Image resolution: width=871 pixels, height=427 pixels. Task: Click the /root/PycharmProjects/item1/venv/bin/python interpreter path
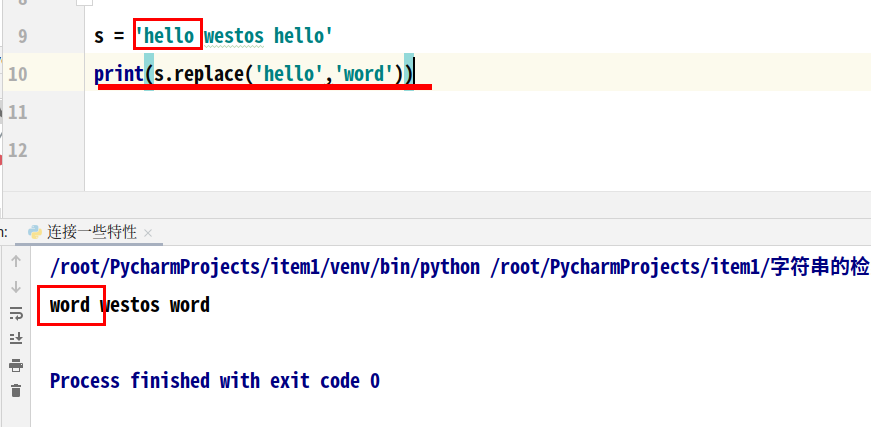pos(265,267)
